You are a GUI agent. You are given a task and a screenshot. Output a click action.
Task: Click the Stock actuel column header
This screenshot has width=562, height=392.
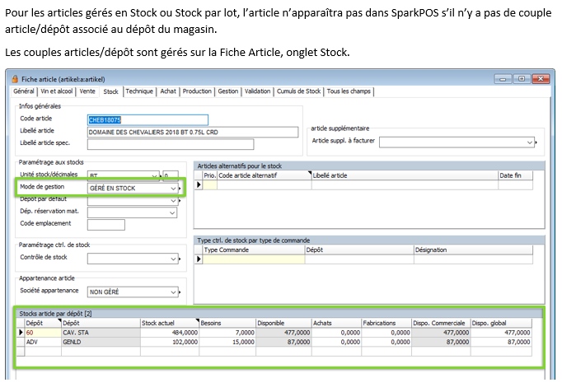[x=168, y=323]
